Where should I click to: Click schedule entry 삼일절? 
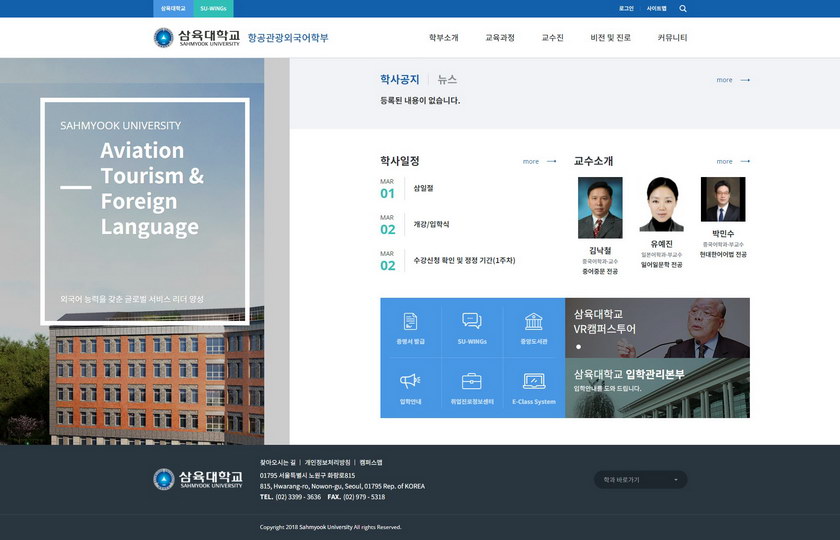point(423,188)
